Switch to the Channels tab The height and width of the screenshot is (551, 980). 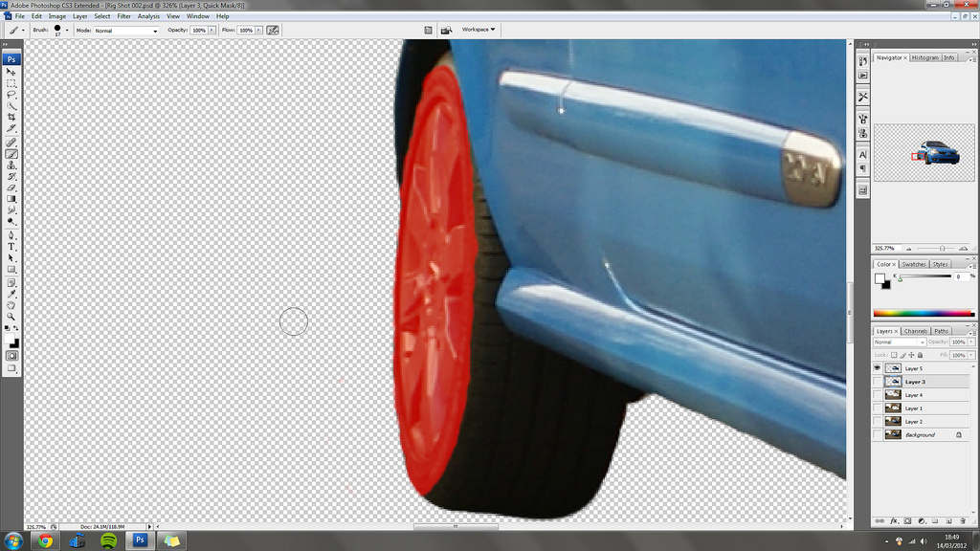pos(915,331)
